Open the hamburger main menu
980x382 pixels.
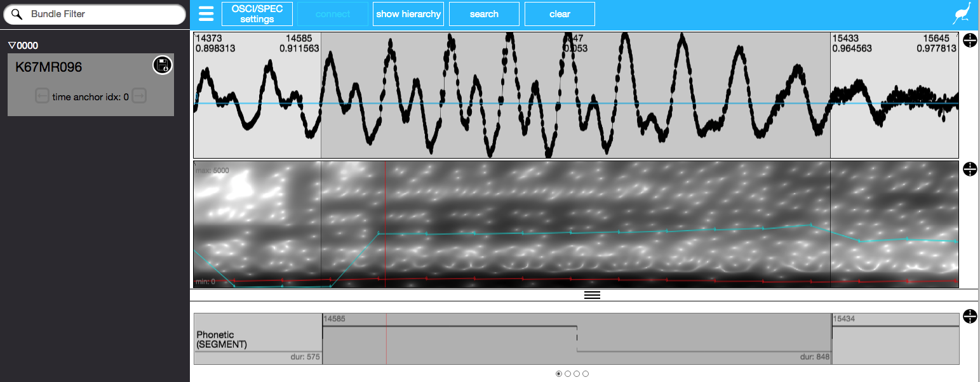pos(206,14)
